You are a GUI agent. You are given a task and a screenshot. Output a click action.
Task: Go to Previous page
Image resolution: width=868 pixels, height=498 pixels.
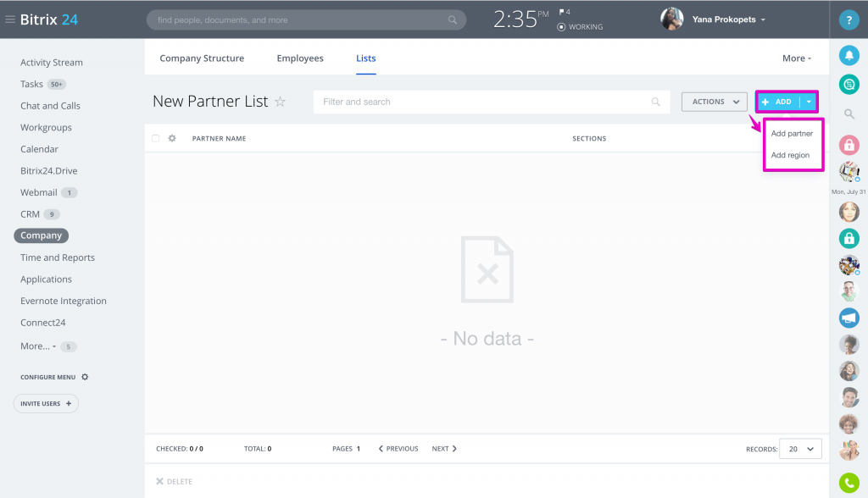(398, 449)
